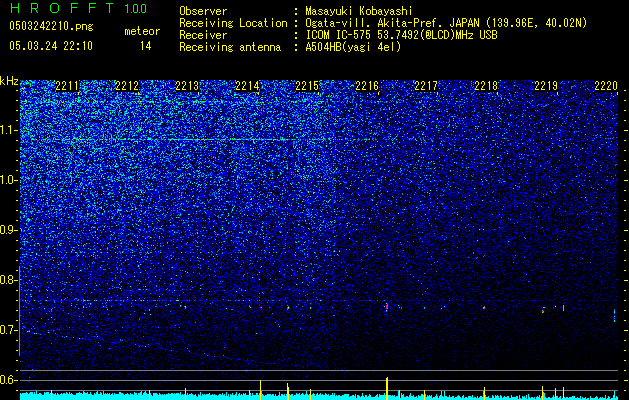This screenshot has width=629, height=400.
Task: Click the Receiver field label
Action: click(x=203, y=35)
